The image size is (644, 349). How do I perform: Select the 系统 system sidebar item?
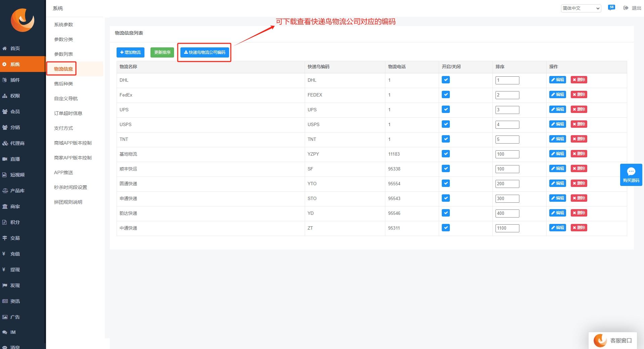23,64
